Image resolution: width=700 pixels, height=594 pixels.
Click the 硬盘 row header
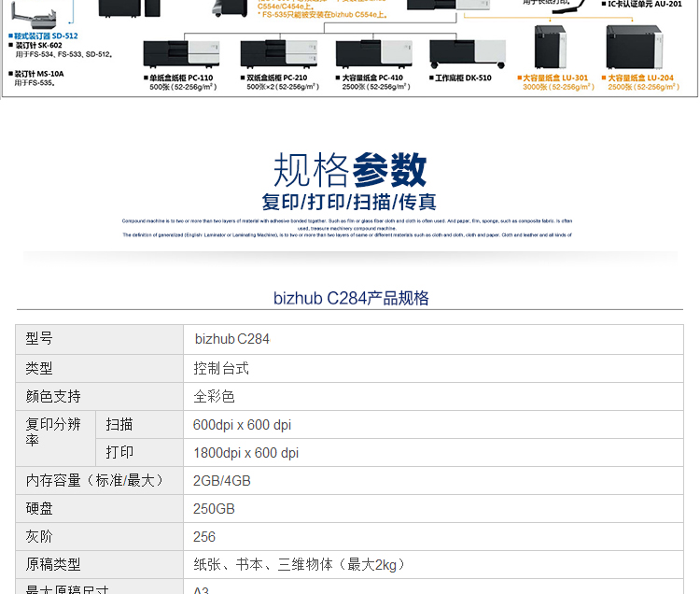coord(100,509)
